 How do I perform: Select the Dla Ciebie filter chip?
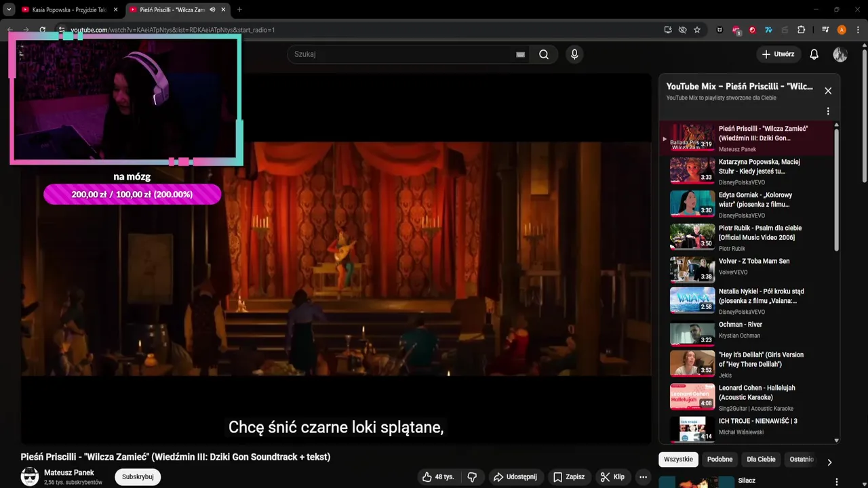(761, 459)
